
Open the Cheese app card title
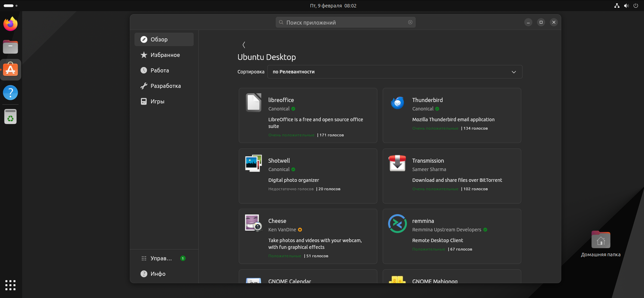277,221
